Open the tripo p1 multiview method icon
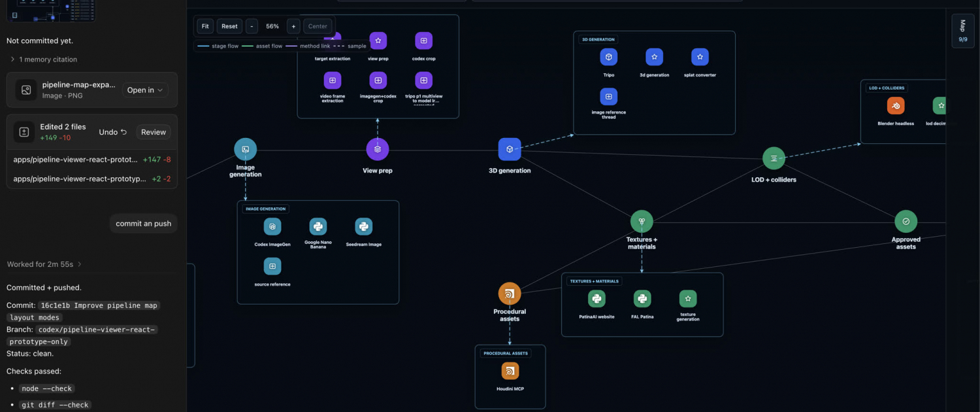The width and height of the screenshot is (980, 412). pyautogui.click(x=424, y=80)
